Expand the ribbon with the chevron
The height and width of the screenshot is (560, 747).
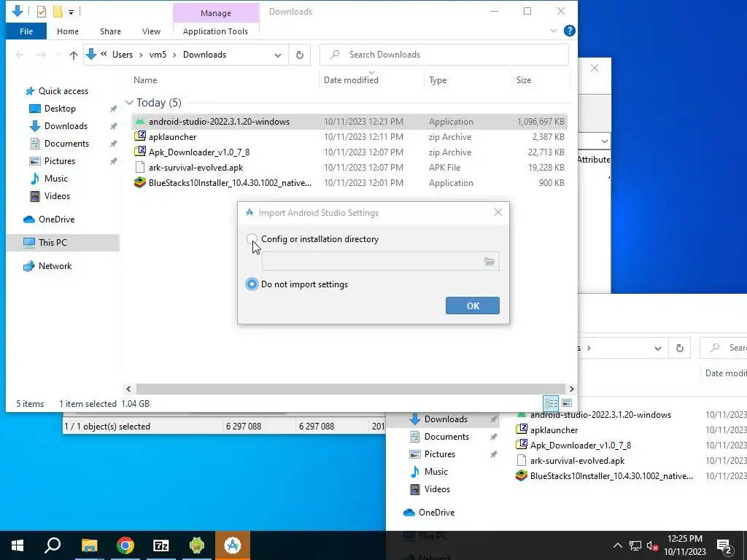tap(554, 31)
